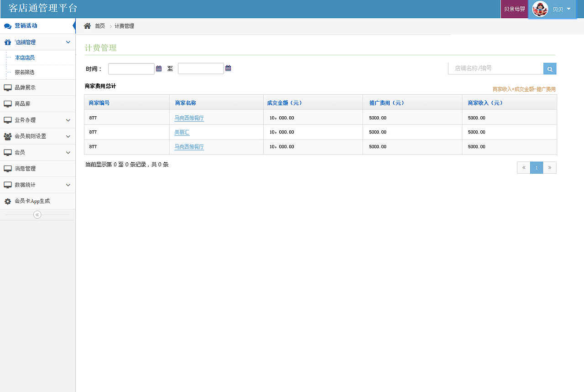Click 品牌展示 monitor icon
This screenshot has width=584, height=392.
tap(7, 88)
